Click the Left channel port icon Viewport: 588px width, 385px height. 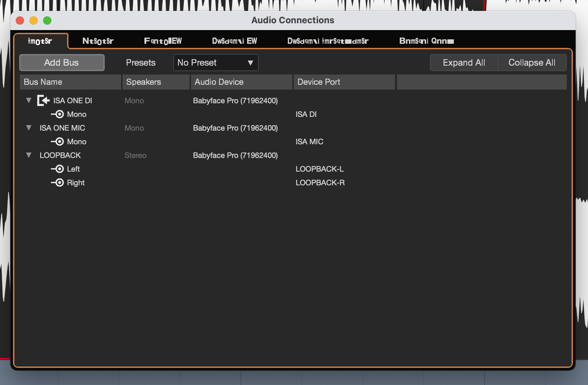pos(57,169)
